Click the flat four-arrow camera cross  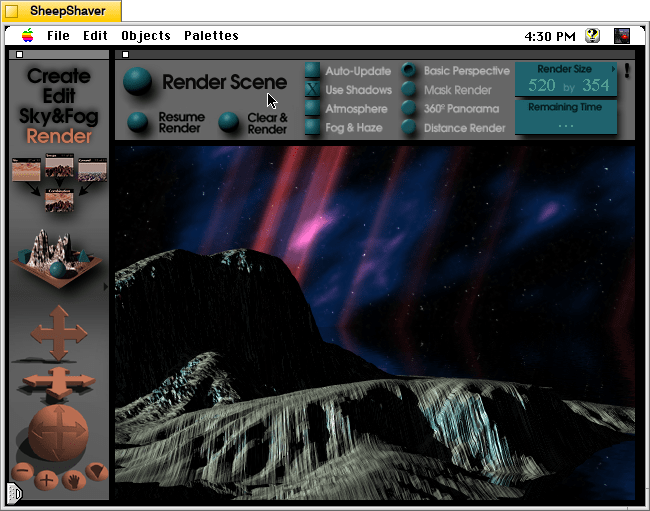tap(58, 382)
